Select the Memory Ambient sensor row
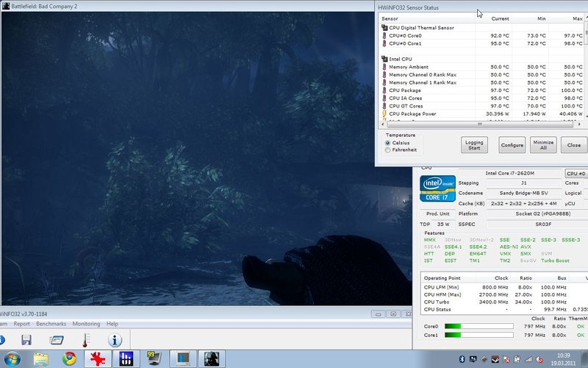This screenshot has height=368, width=588. click(481, 67)
